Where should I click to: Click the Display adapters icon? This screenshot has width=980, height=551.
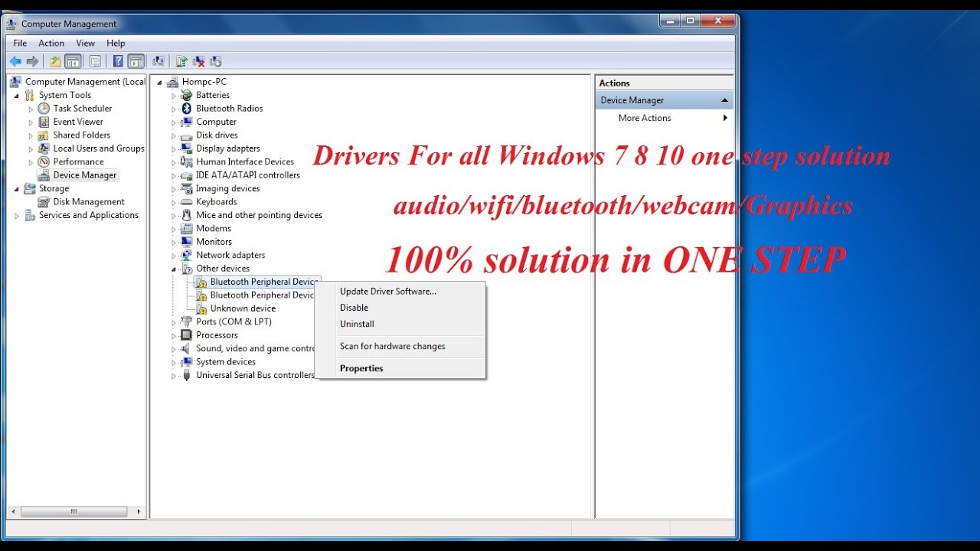click(186, 148)
